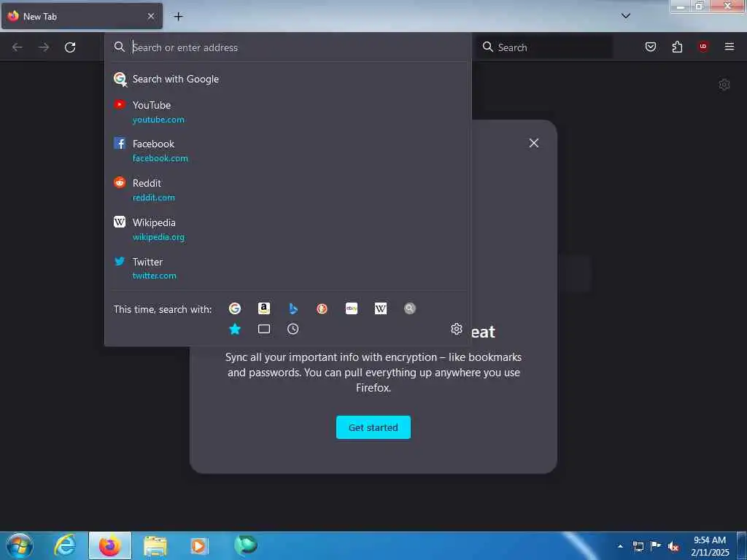Open the Facebook suggestion
Image resolution: width=747 pixels, height=560 pixels.
pyautogui.click(x=287, y=151)
